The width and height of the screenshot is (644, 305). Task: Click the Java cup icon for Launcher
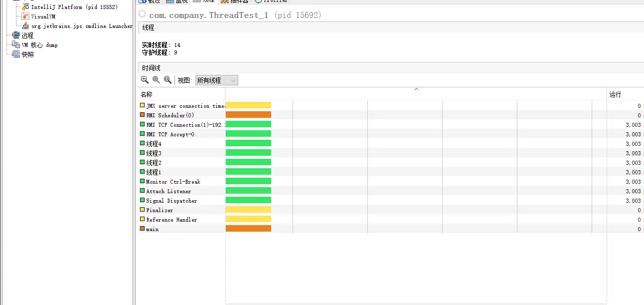(x=26, y=26)
